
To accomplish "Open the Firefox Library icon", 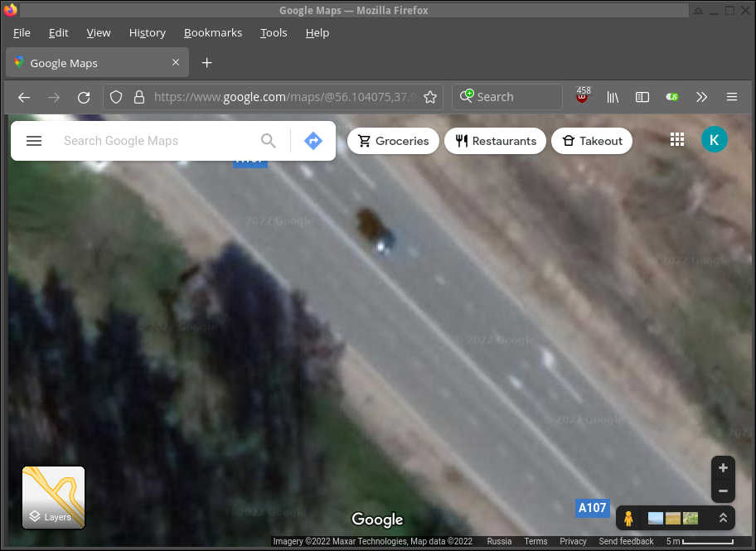I will point(613,98).
